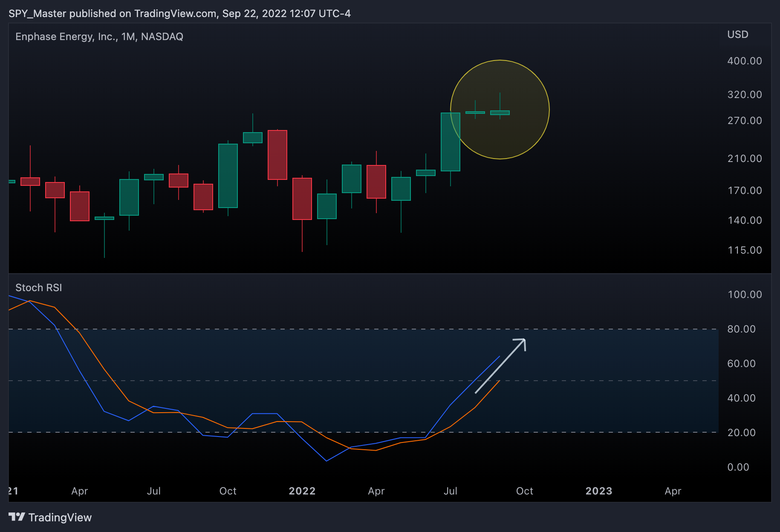This screenshot has height=532, width=780.
Task: Click the 80.00 Stoch RSI axis label
Action: pos(742,329)
